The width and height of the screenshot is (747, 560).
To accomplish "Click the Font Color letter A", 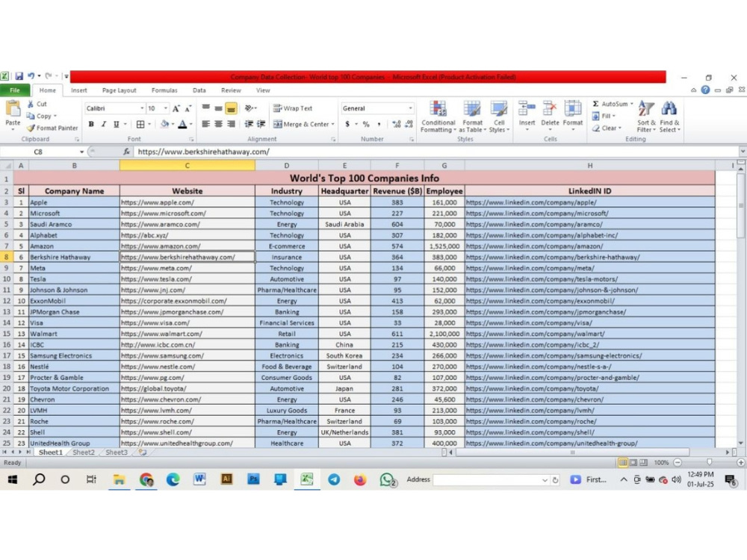I will 182,124.
